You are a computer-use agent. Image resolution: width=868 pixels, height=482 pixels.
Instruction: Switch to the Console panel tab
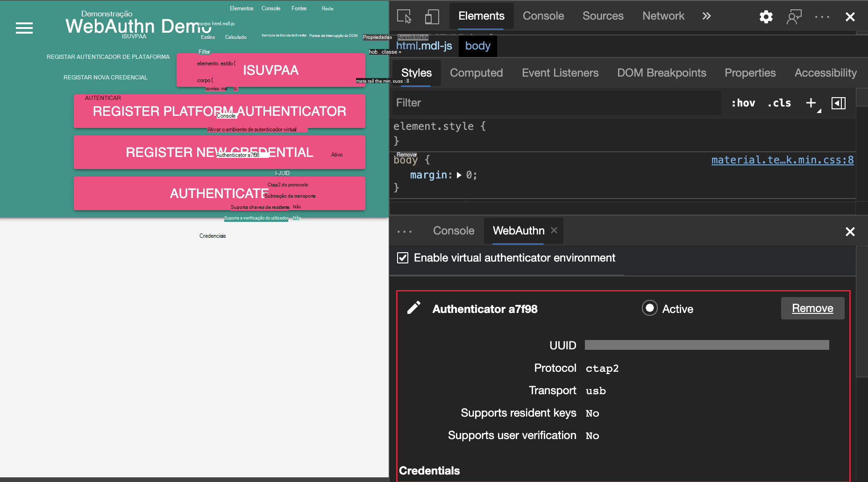pos(543,16)
